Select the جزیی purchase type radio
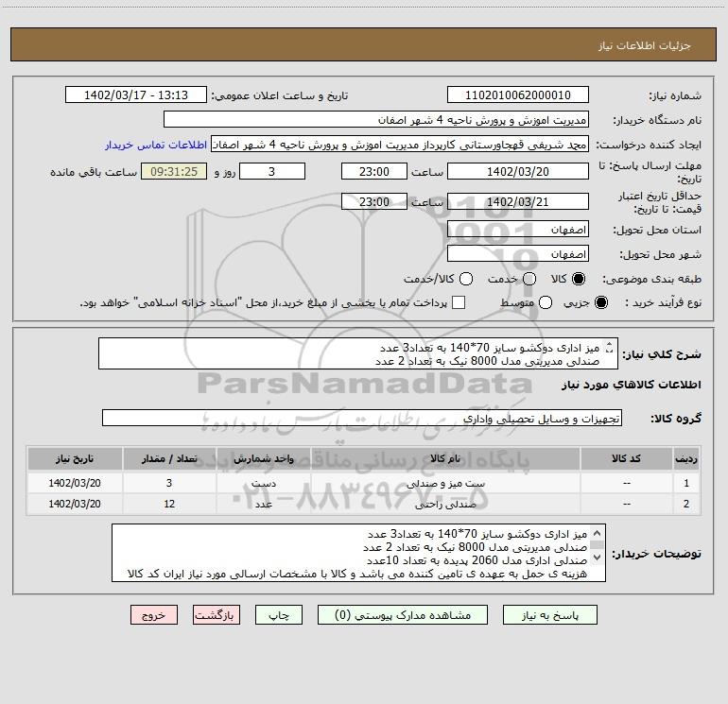 click(x=601, y=302)
